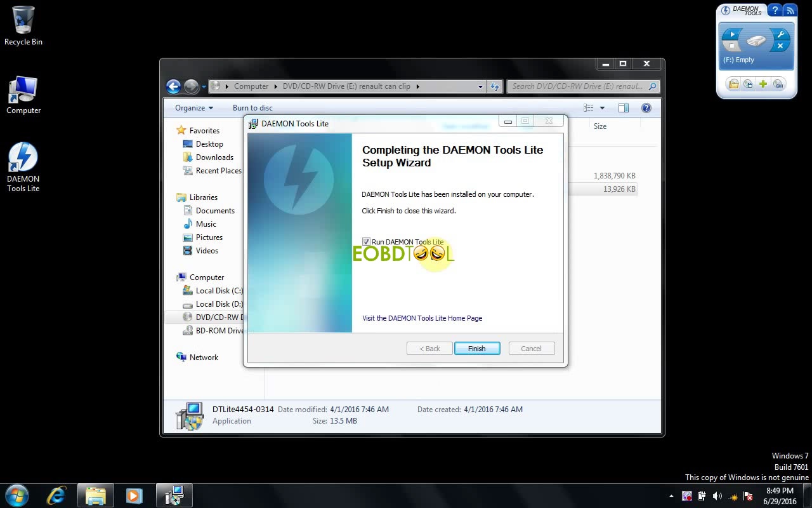Screen dimensions: 812x508
Task: Open Visit the DAEMON Tools Lite Home Page link
Action: (422, 318)
